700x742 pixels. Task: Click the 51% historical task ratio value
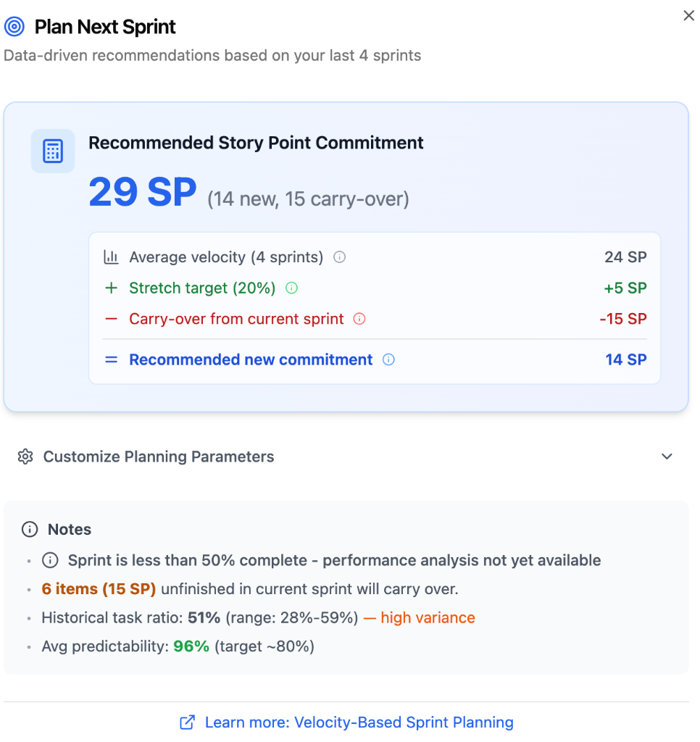(204, 617)
